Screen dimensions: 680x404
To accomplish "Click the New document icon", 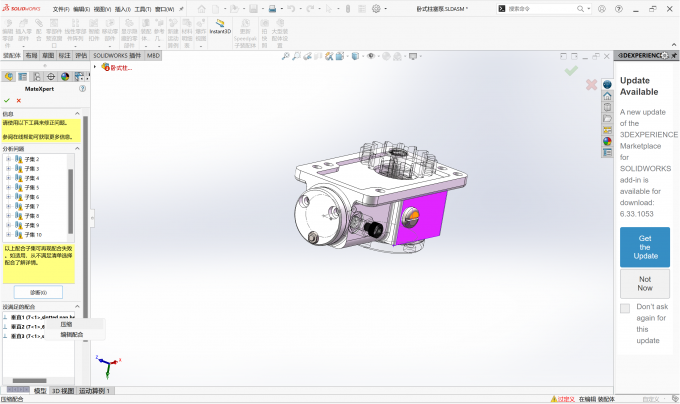I will pos(216,9).
